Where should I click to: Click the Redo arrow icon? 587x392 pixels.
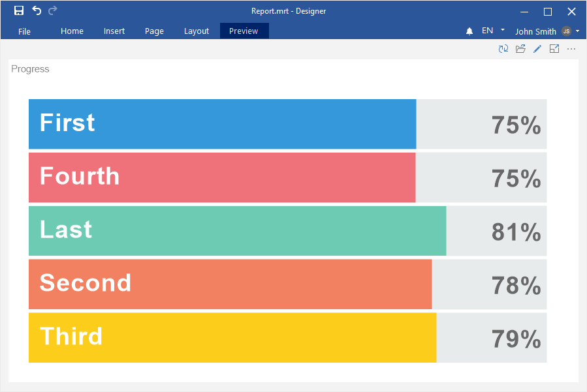(53, 10)
